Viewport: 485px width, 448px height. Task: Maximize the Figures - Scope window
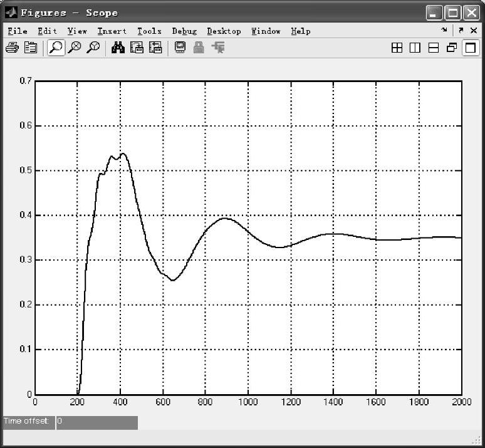coord(453,13)
